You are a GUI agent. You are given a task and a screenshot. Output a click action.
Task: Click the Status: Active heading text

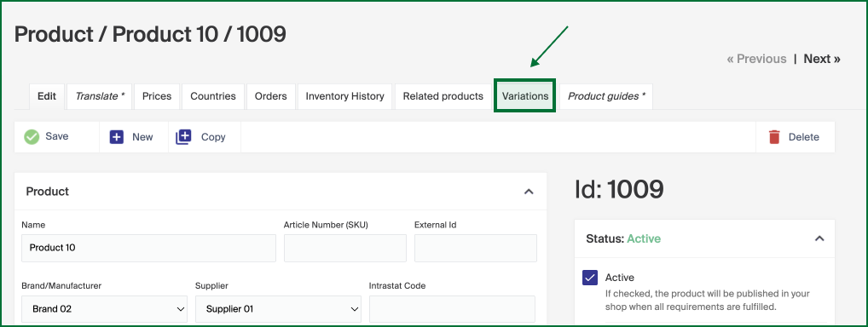623,238
